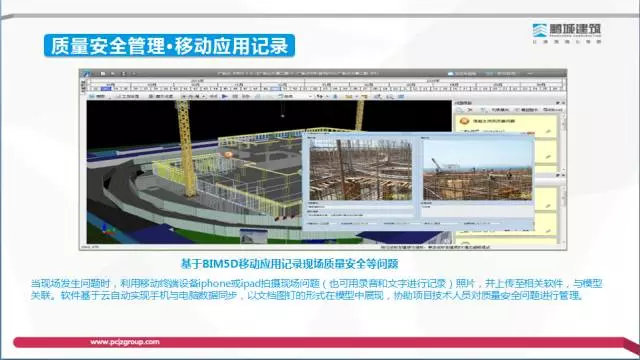Click edit pencil on third yellow issue note

point(548,206)
